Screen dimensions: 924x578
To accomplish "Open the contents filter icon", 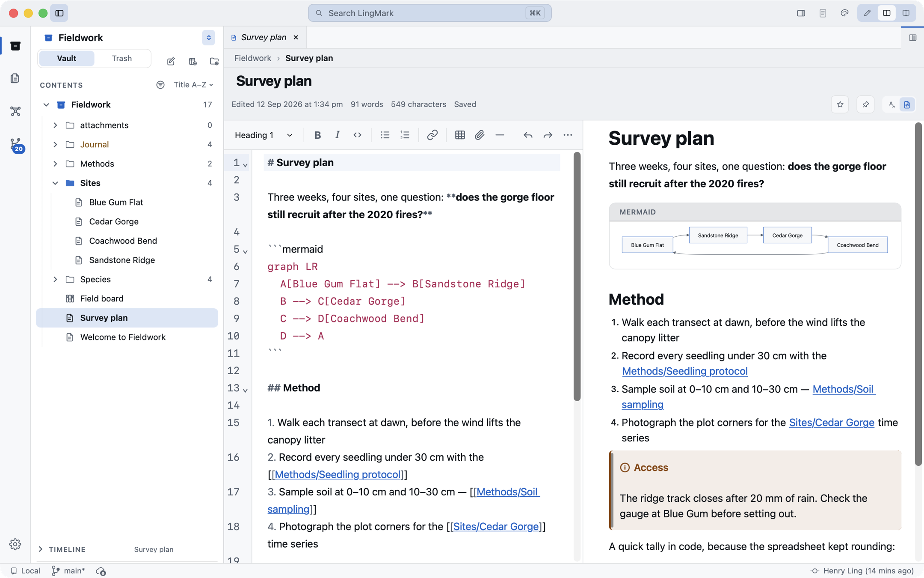I will pos(160,85).
